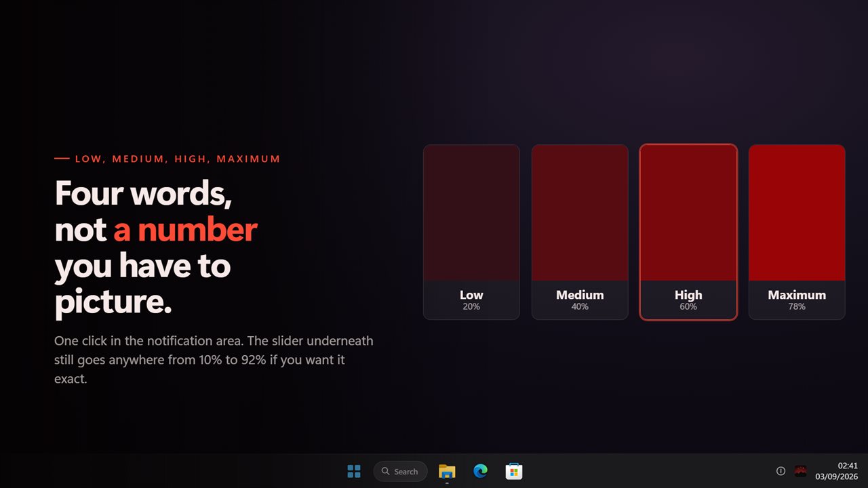Open the Microsoft Store taskbar icon
868x488 pixels.
click(x=513, y=471)
